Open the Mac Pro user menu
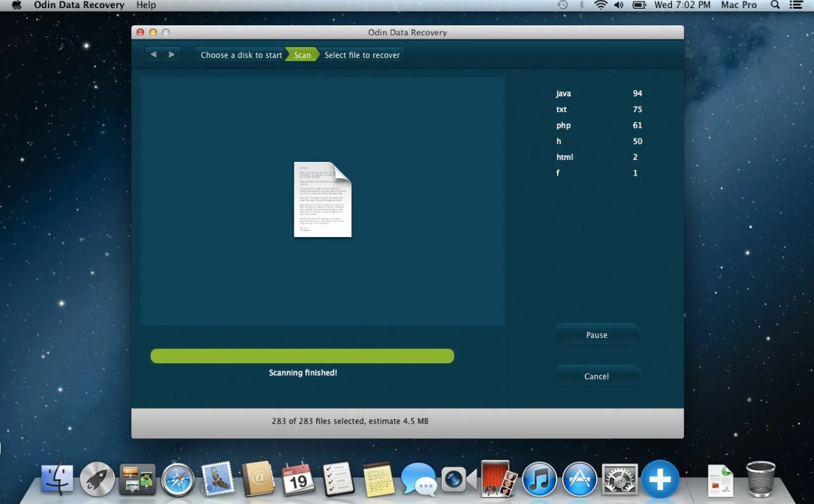Image resolution: width=814 pixels, height=504 pixels. 739,5
